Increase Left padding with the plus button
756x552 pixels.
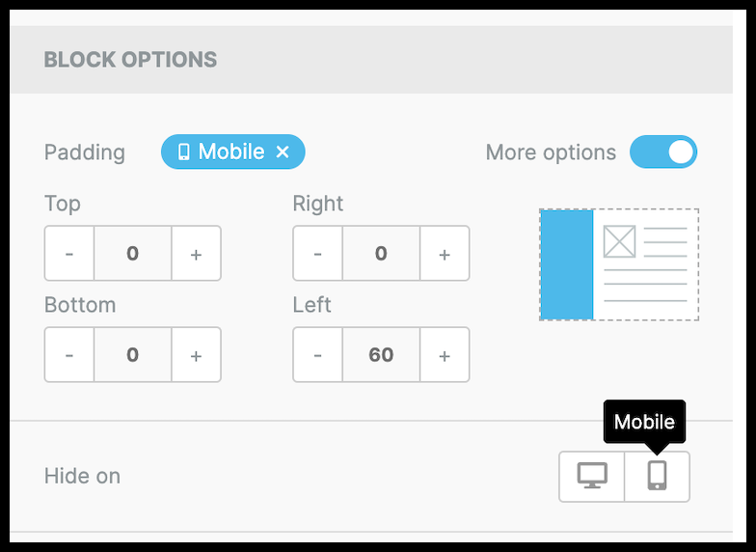click(x=445, y=355)
